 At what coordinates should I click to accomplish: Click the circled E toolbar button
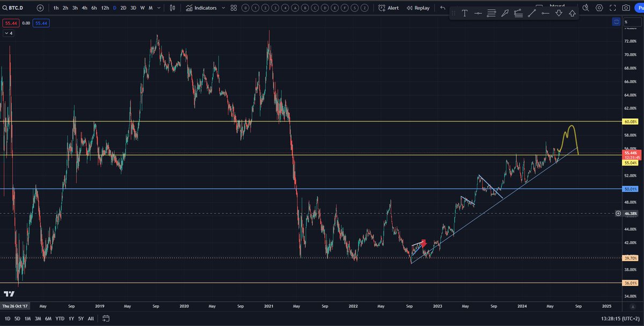335,8
